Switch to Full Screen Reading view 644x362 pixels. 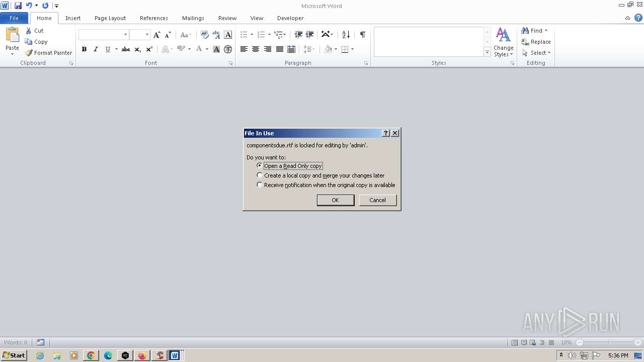(x=524, y=342)
